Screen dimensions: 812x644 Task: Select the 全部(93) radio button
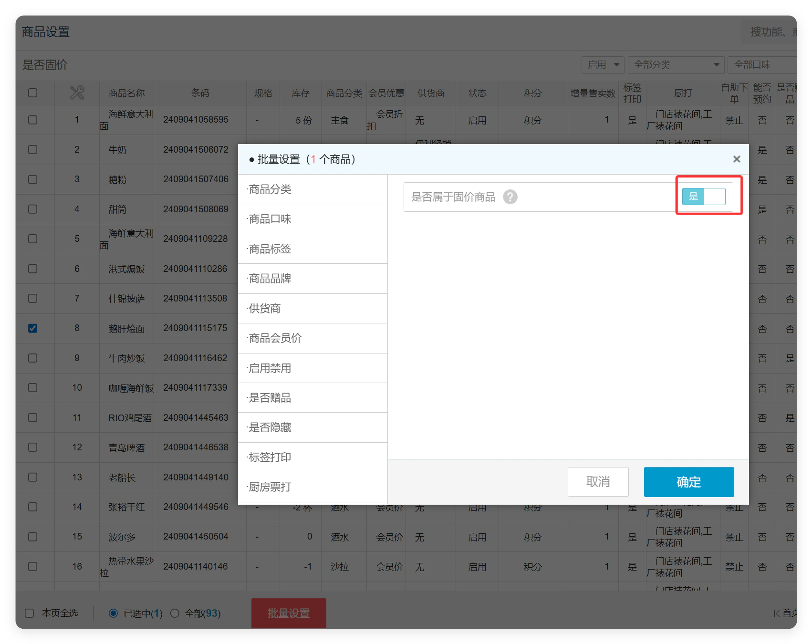click(x=175, y=613)
